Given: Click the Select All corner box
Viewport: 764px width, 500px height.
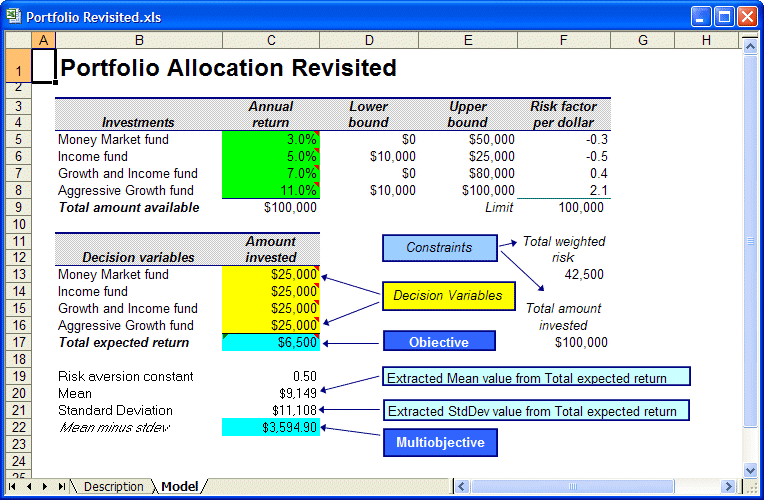Looking at the screenshot, I should point(19,40).
